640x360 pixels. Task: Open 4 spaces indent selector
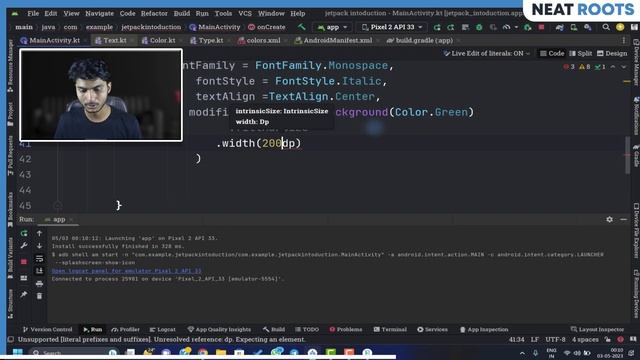(585, 340)
